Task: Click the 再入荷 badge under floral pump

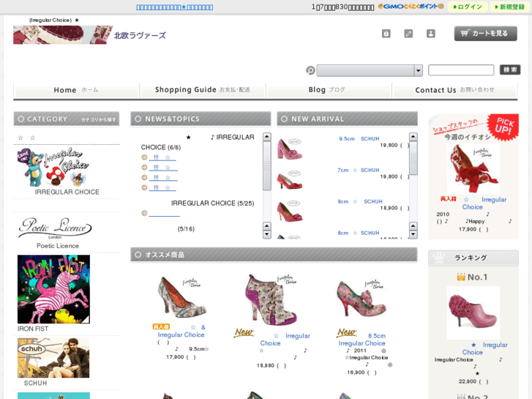Action: [161, 327]
